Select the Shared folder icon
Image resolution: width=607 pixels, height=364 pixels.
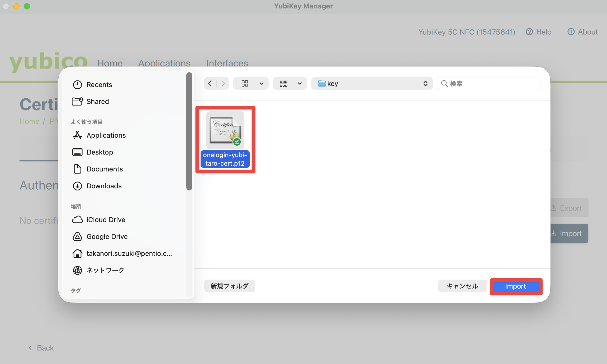[x=77, y=101]
